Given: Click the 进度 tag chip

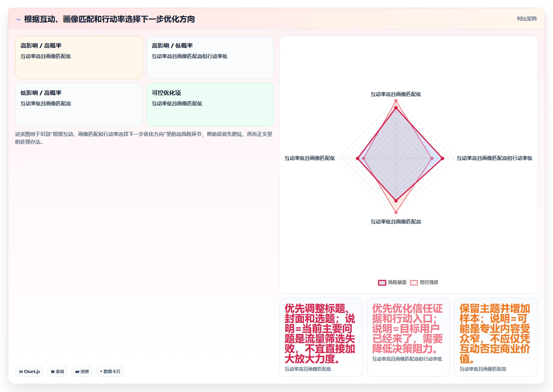Looking at the screenshot, I should 82,371.
